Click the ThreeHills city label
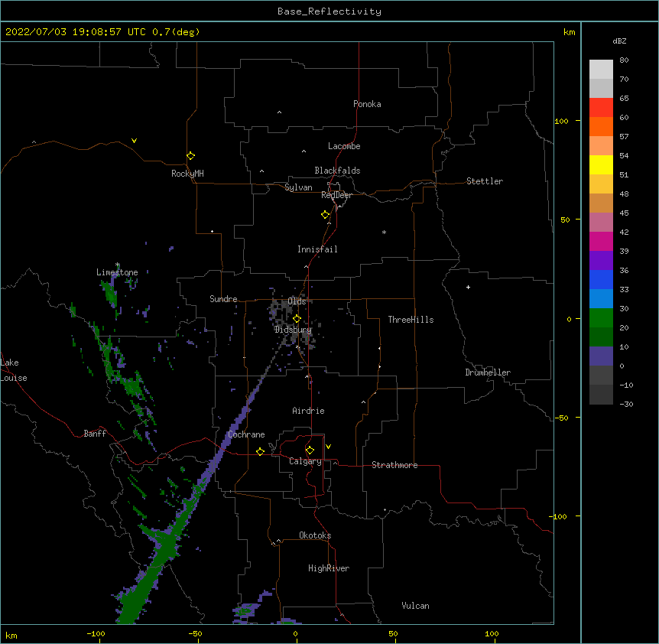 411,320
